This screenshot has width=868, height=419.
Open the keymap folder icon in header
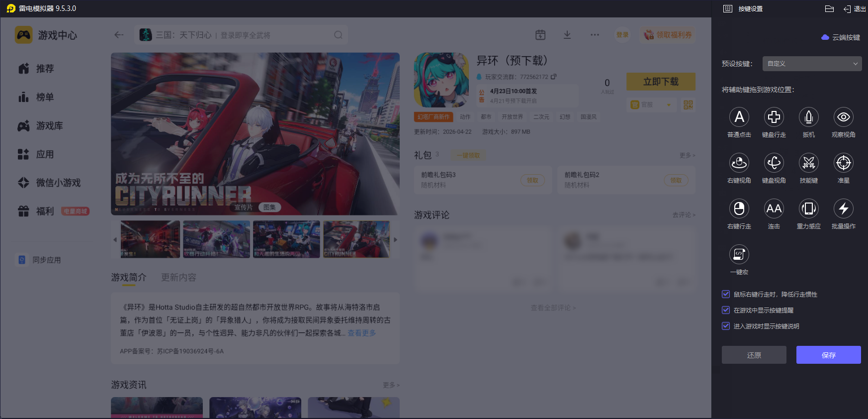tap(829, 8)
